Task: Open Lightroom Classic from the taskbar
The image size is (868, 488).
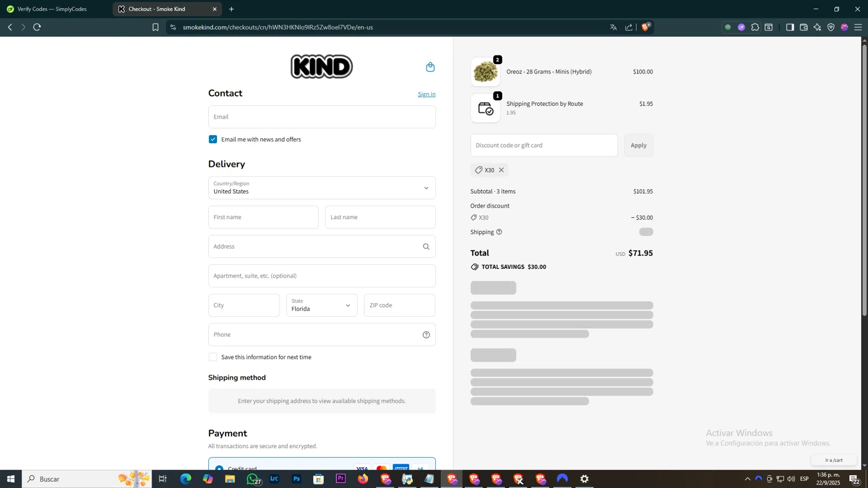Action: (x=274, y=479)
